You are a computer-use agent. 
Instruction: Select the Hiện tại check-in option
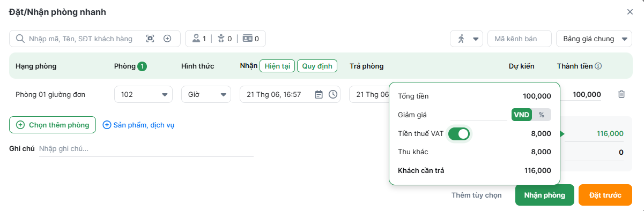pyautogui.click(x=277, y=66)
